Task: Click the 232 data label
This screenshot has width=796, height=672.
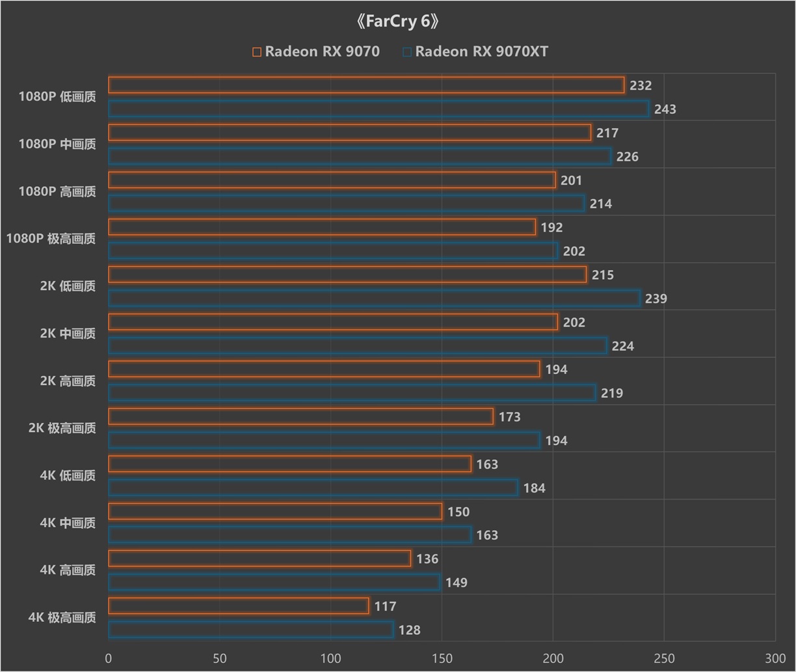Action: pyautogui.click(x=641, y=85)
